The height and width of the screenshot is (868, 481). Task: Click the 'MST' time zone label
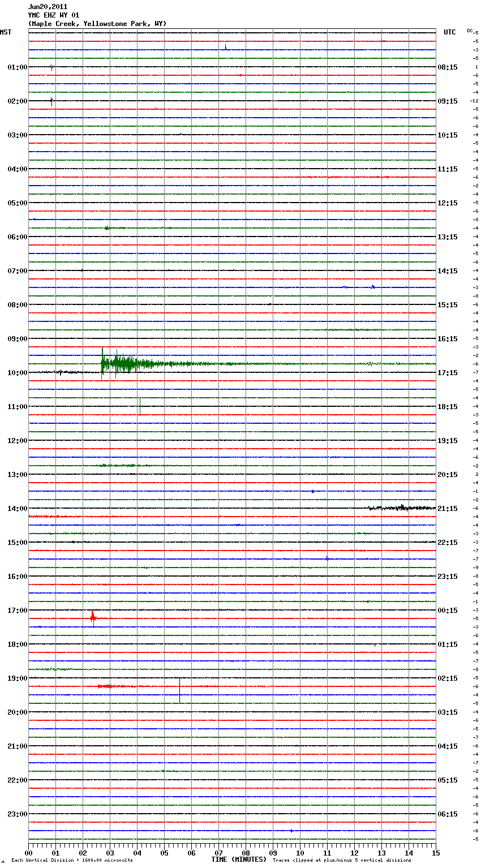[x=6, y=32]
